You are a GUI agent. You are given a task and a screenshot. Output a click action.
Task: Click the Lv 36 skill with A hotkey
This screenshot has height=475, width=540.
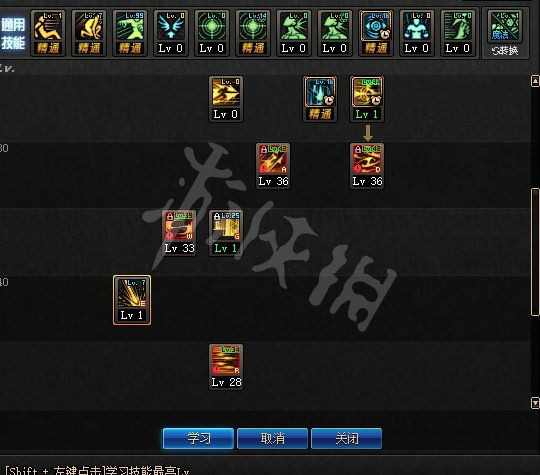pyautogui.click(x=273, y=166)
